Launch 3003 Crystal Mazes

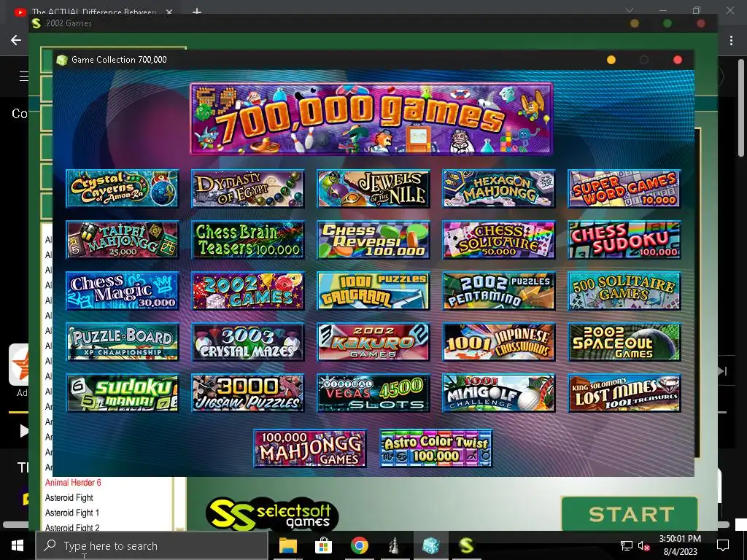pos(248,342)
